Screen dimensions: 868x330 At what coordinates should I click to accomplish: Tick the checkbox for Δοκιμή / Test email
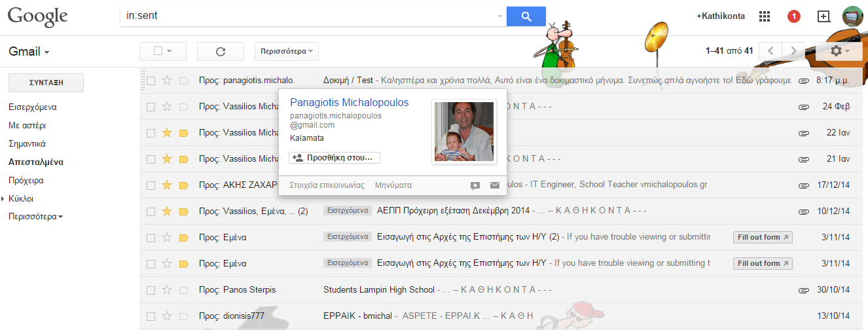[x=151, y=81]
